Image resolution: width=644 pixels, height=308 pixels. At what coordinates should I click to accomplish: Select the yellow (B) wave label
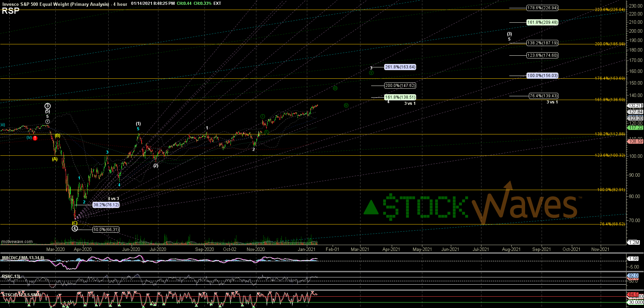[x=58, y=136]
